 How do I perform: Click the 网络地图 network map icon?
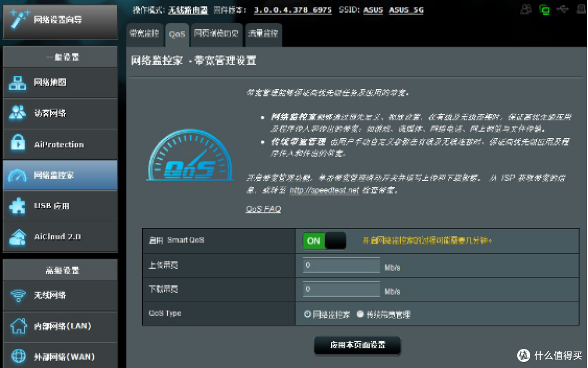(x=17, y=83)
